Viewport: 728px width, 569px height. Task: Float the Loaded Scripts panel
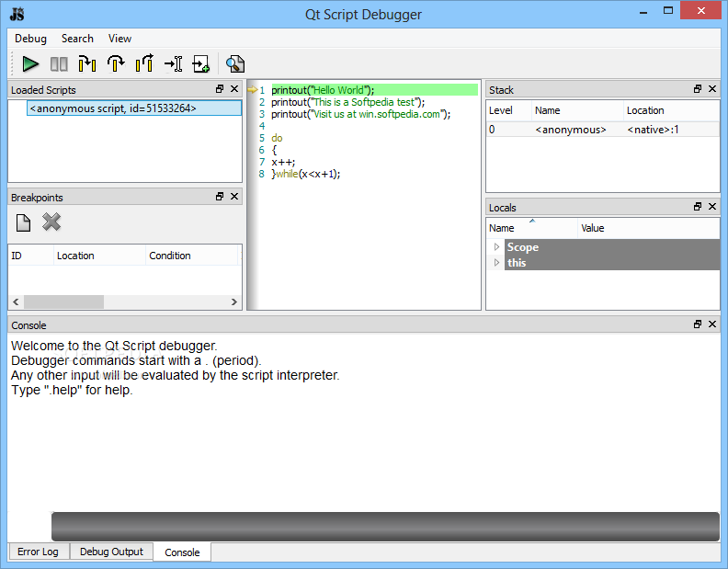tap(220, 89)
